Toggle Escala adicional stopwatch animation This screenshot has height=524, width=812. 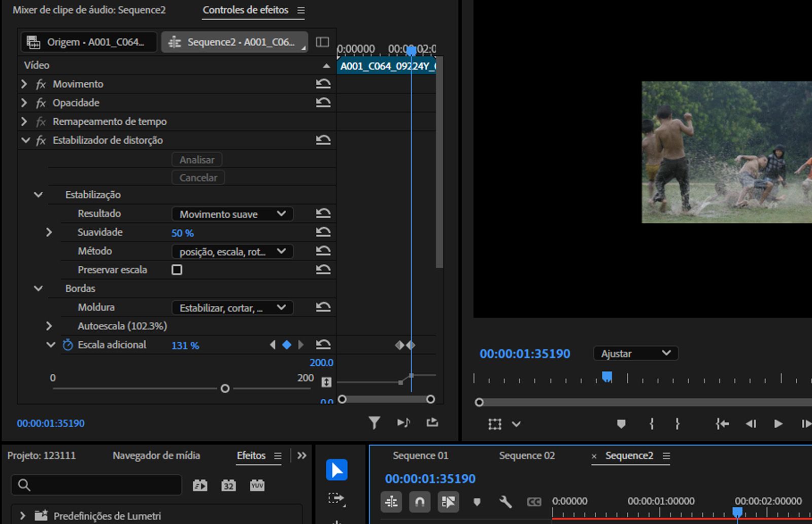(x=67, y=345)
